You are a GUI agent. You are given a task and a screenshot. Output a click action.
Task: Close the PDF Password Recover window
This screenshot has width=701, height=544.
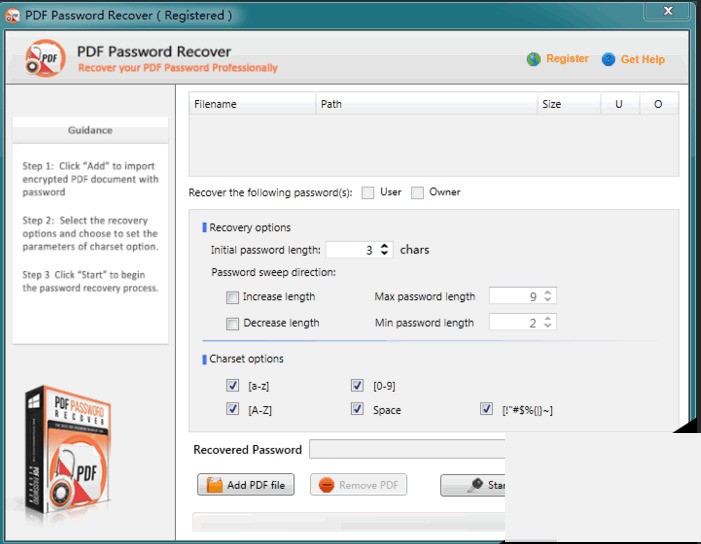[668, 11]
